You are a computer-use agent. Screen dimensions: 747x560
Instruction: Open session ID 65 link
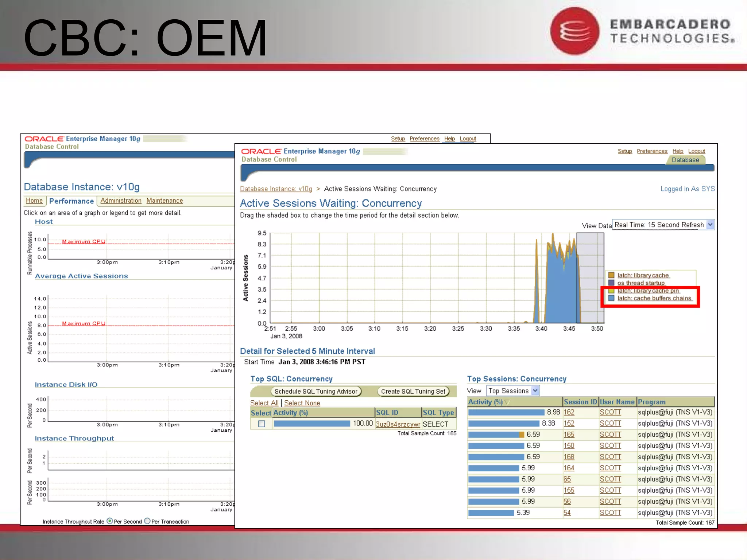[567, 479]
